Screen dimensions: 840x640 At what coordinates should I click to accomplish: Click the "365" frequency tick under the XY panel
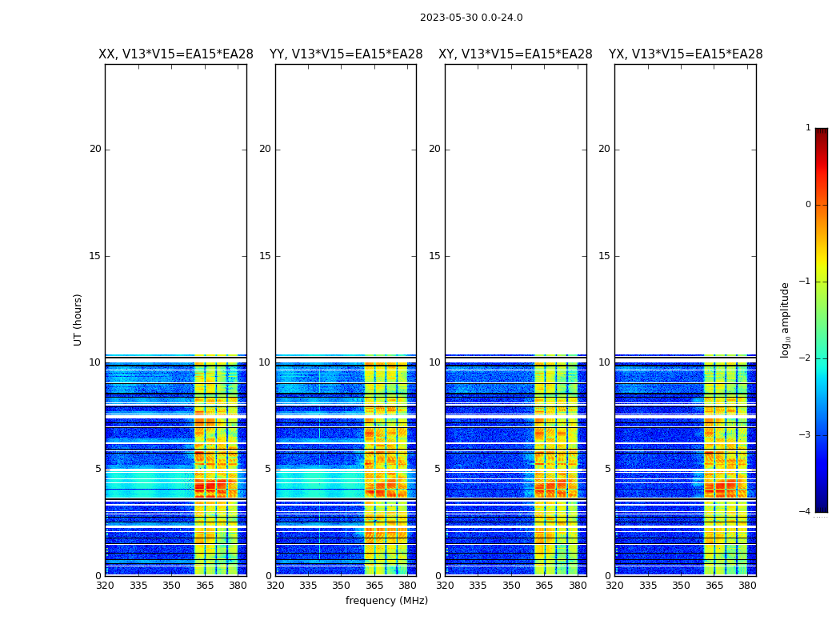click(x=545, y=585)
